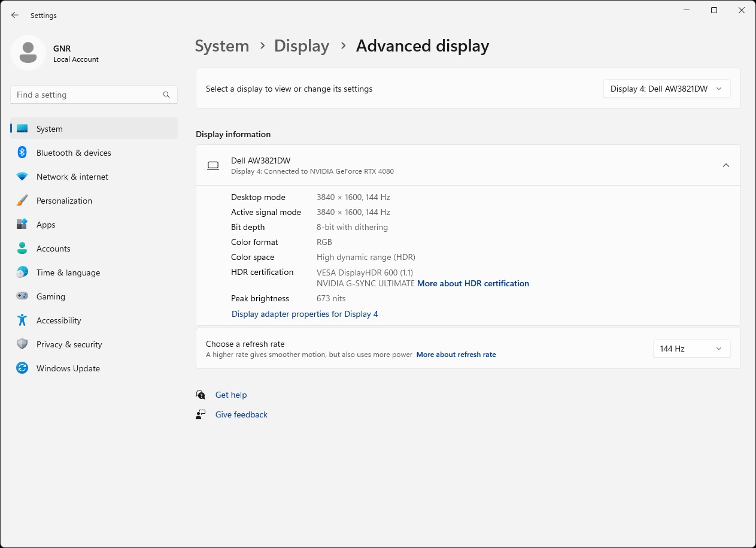Go back using the back arrow

point(15,15)
